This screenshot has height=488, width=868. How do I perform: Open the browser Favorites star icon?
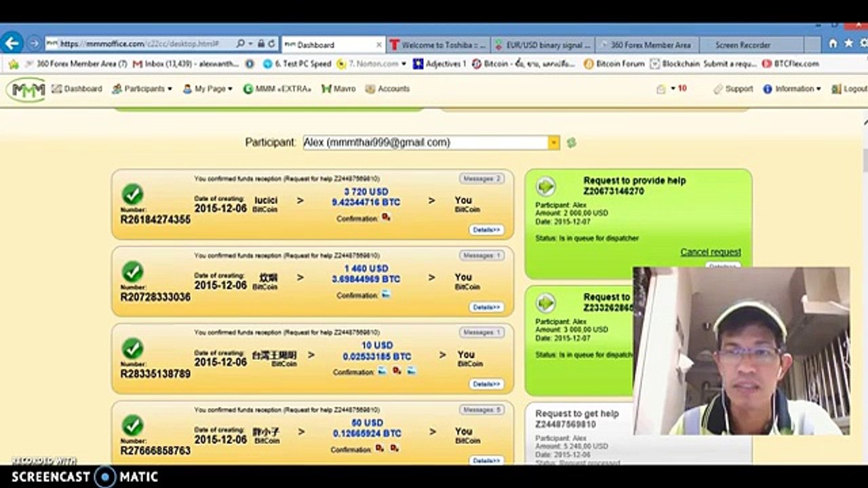click(848, 43)
